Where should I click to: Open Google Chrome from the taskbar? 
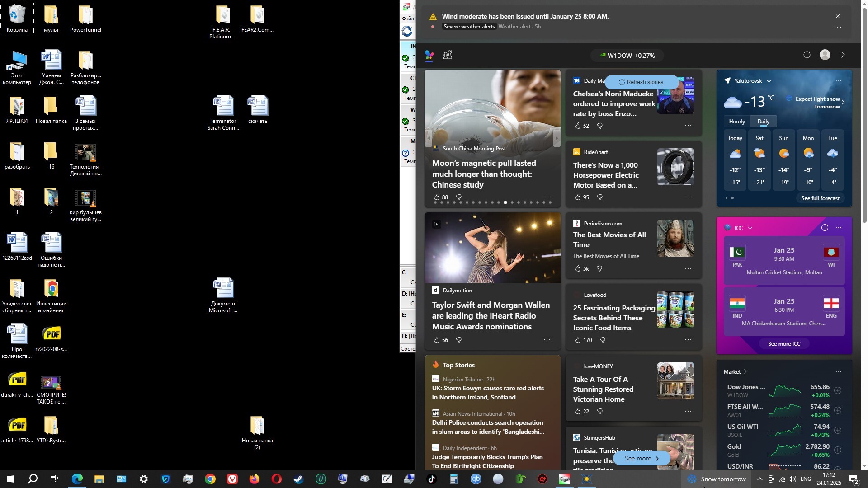(x=210, y=479)
